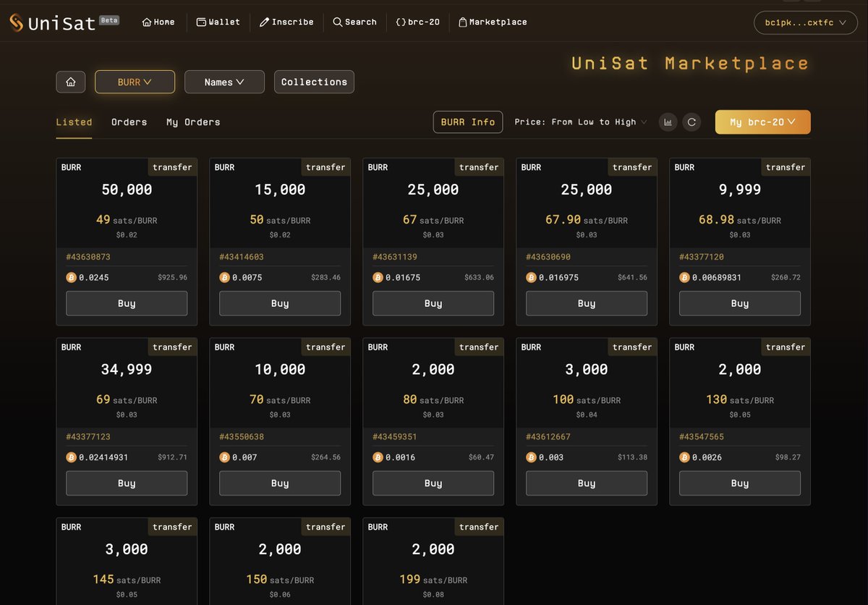868x605 pixels.
Task: Click the UniSat logo icon
Action: 16,22
